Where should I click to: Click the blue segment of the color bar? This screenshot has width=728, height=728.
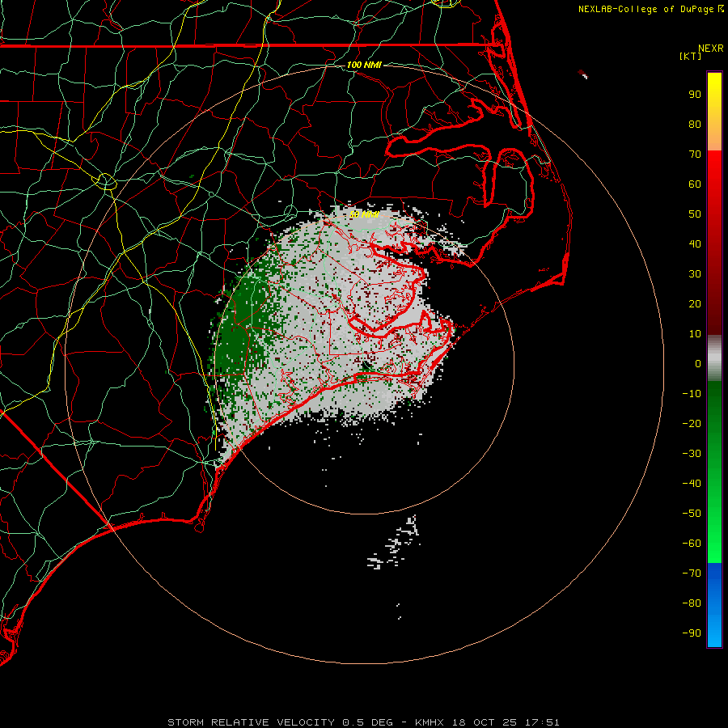[714, 604]
